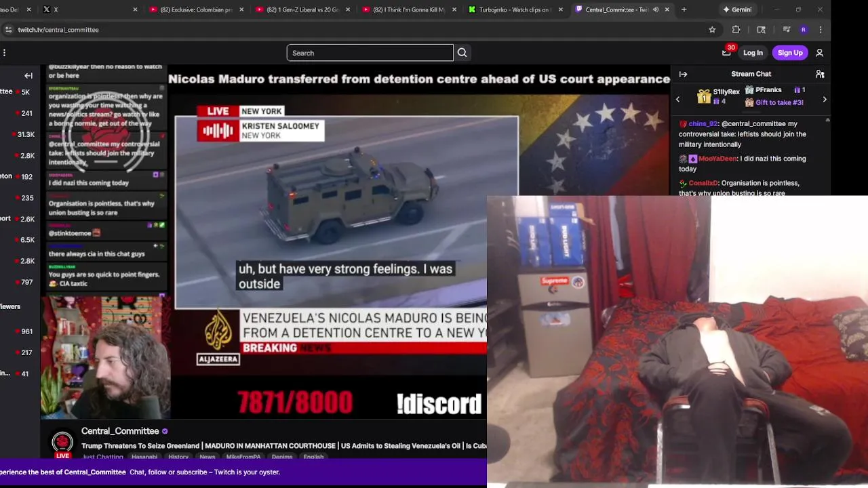Click the verified badge beside Central_Committee
Screen dimensions: 868x488
click(165, 431)
